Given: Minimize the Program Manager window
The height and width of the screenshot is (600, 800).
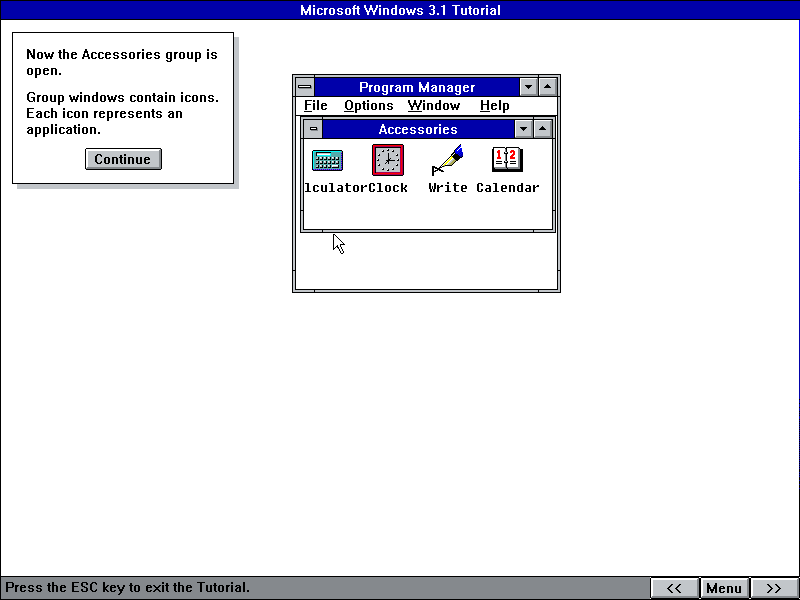Looking at the screenshot, I should pyautogui.click(x=529, y=87).
